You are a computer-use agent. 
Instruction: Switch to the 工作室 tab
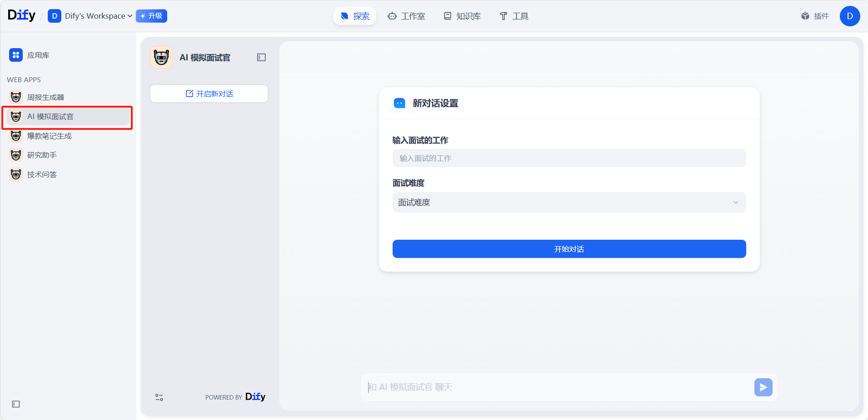[x=406, y=16]
